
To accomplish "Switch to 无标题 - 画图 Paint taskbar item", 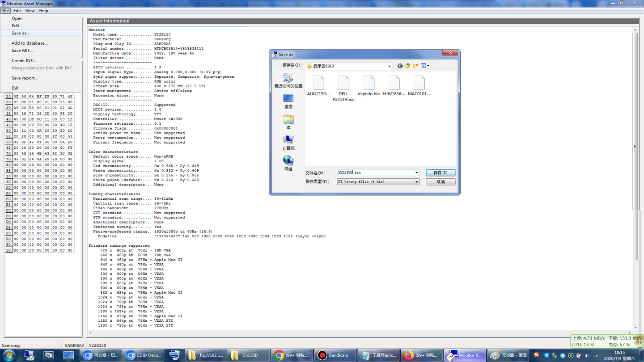I will pos(508,355).
